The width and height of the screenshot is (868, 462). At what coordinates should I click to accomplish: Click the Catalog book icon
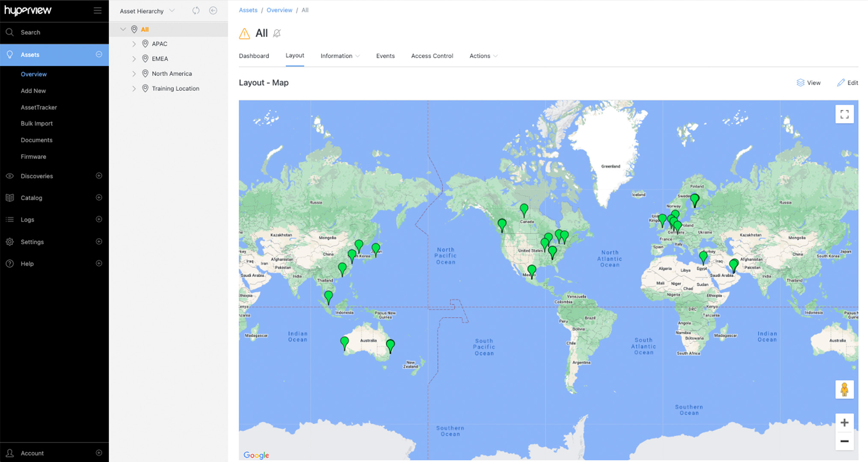9,198
